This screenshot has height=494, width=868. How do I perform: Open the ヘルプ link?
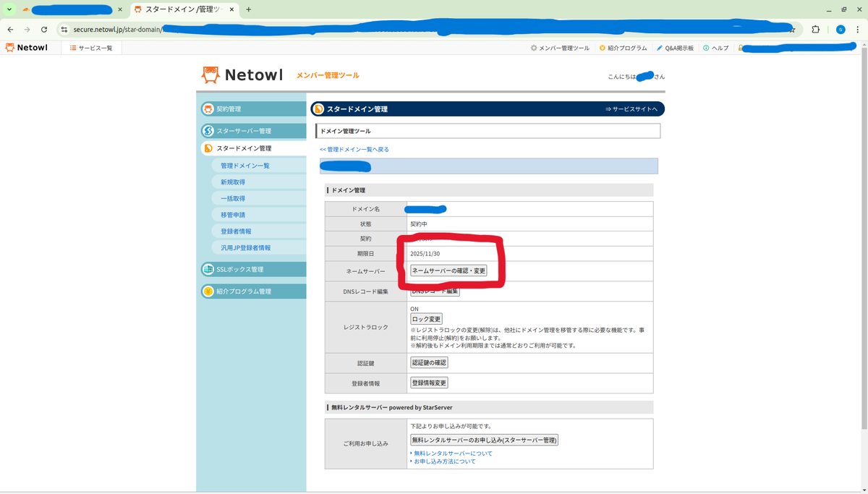point(716,48)
